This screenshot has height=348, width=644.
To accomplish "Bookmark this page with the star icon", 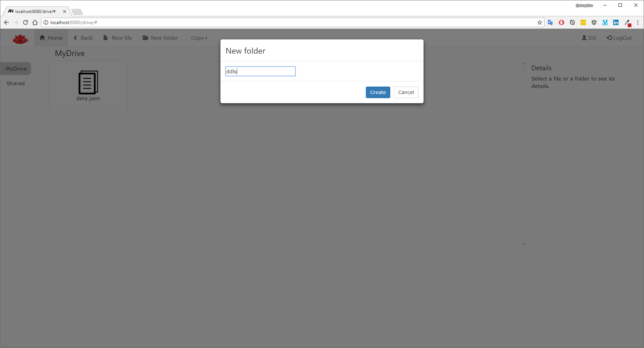I will pos(540,22).
